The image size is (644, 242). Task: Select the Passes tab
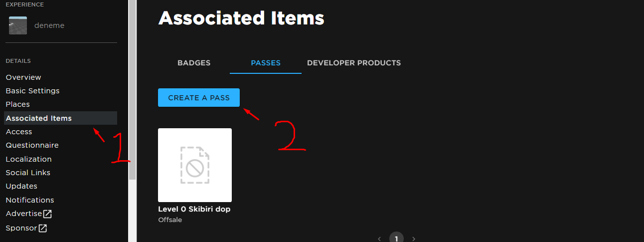tap(266, 63)
